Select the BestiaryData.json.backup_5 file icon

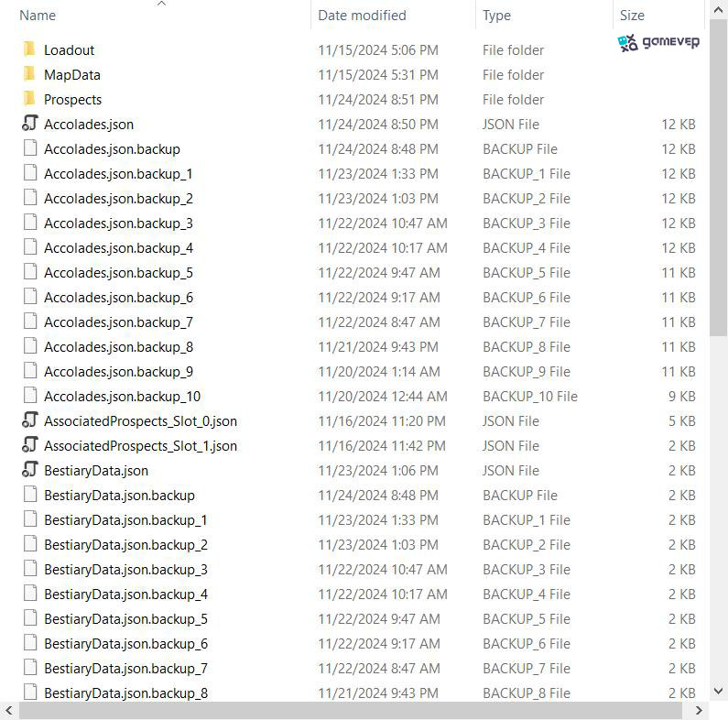pos(30,618)
